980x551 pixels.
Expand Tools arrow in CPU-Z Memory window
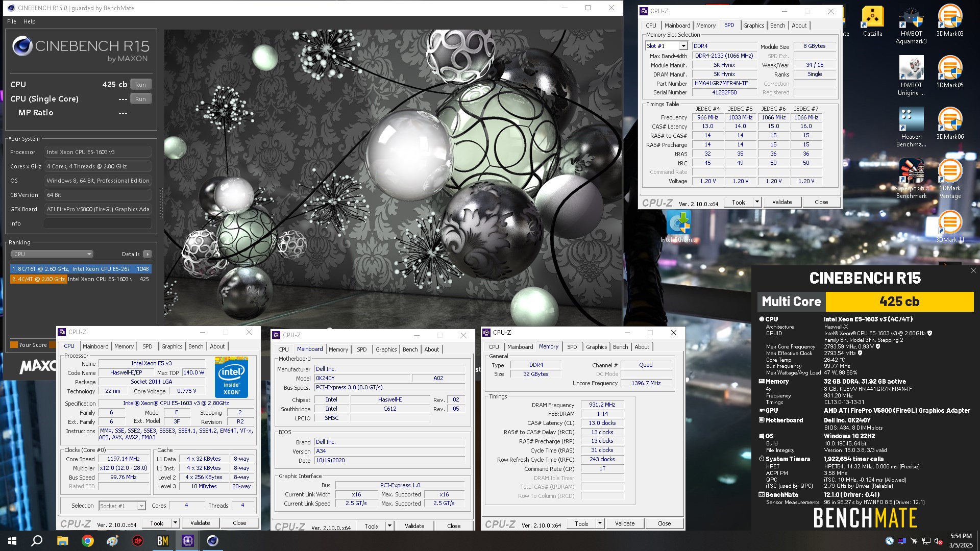click(x=600, y=523)
